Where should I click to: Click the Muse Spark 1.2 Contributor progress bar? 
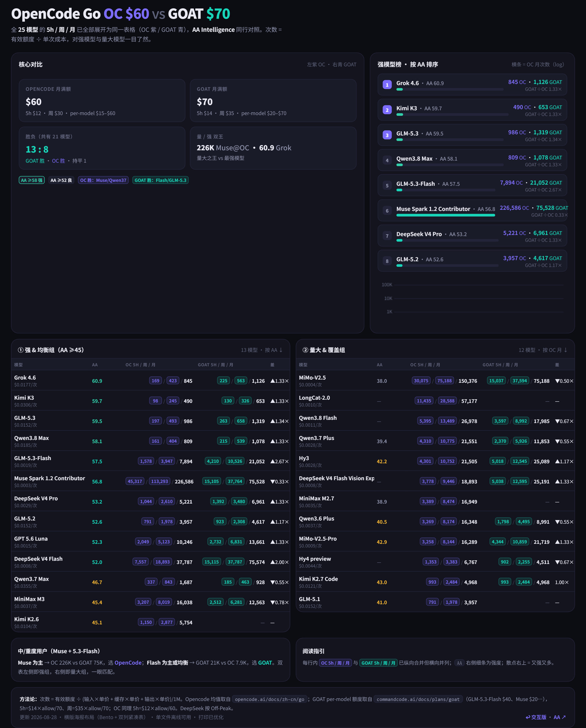(446, 215)
